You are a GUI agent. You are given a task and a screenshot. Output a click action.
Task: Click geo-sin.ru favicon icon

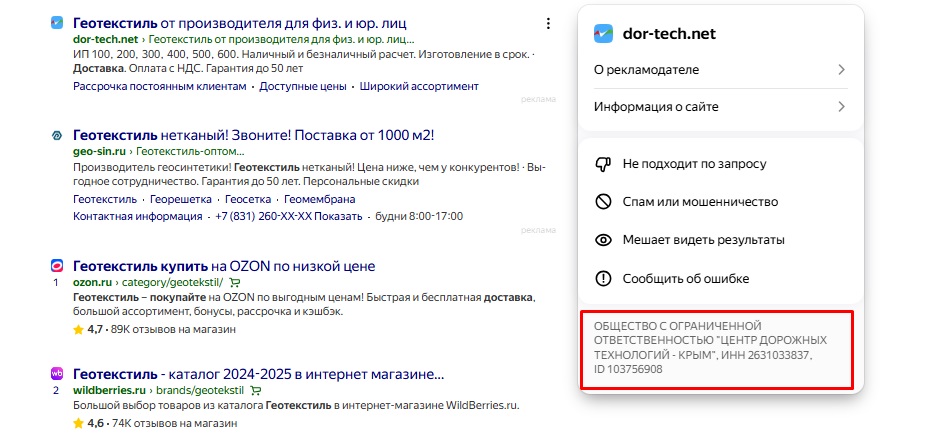pos(57,136)
